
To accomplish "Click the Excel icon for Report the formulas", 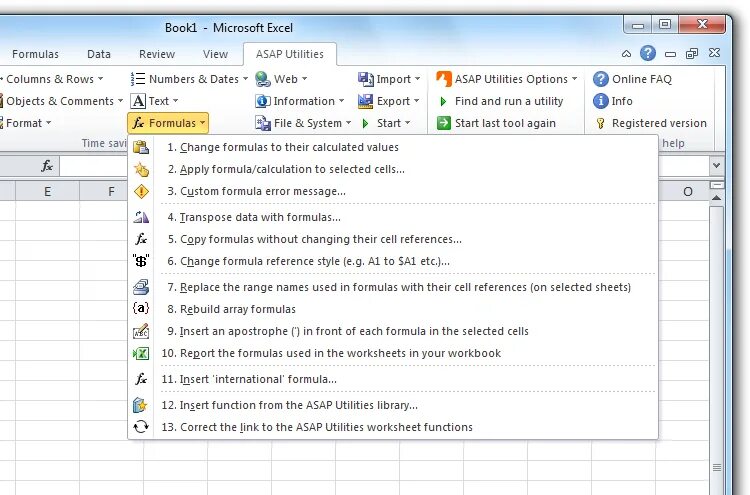I will click(x=141, y=353).
